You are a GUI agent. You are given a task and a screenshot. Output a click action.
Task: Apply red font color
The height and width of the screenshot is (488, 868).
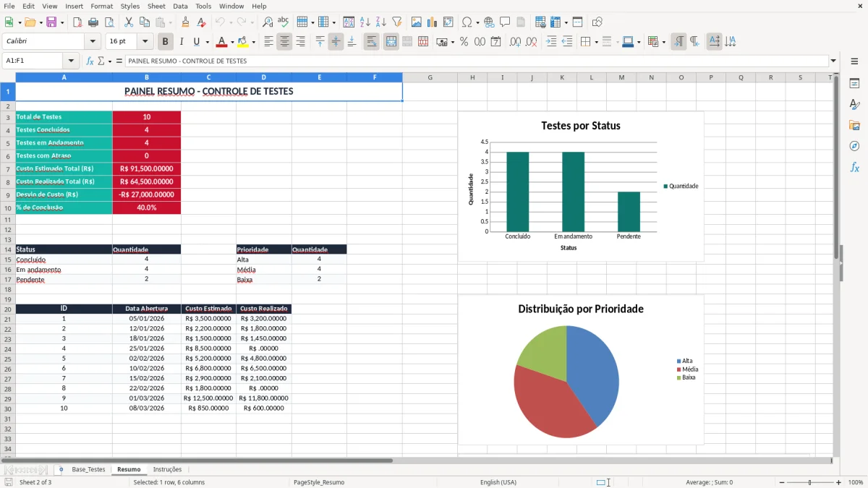tap(221, 42)
